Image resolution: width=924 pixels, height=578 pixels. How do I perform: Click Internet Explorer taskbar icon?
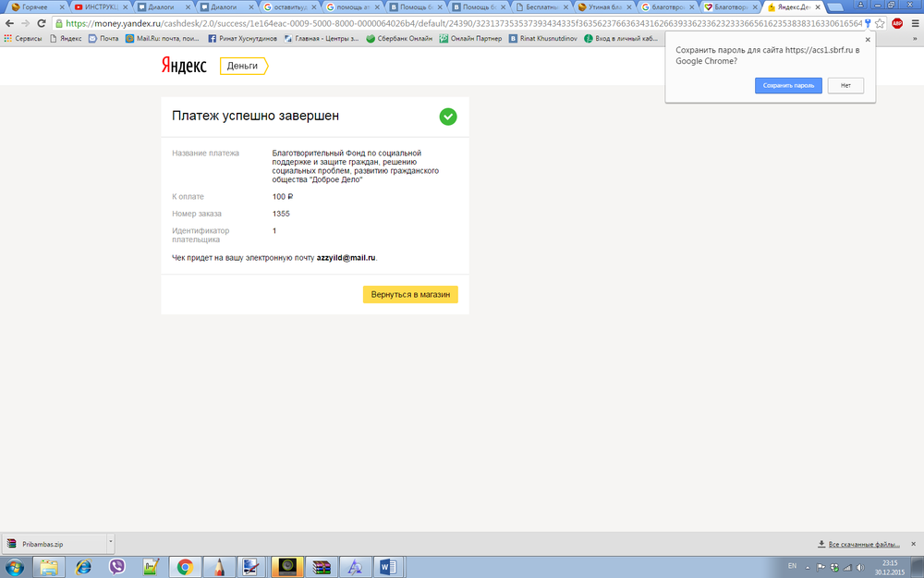(83, 567)
